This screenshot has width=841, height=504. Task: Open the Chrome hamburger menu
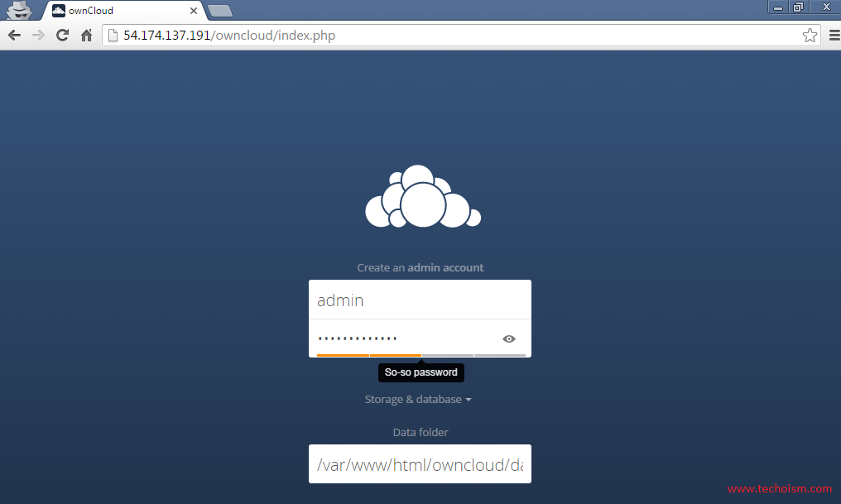[x=834, y=36]
